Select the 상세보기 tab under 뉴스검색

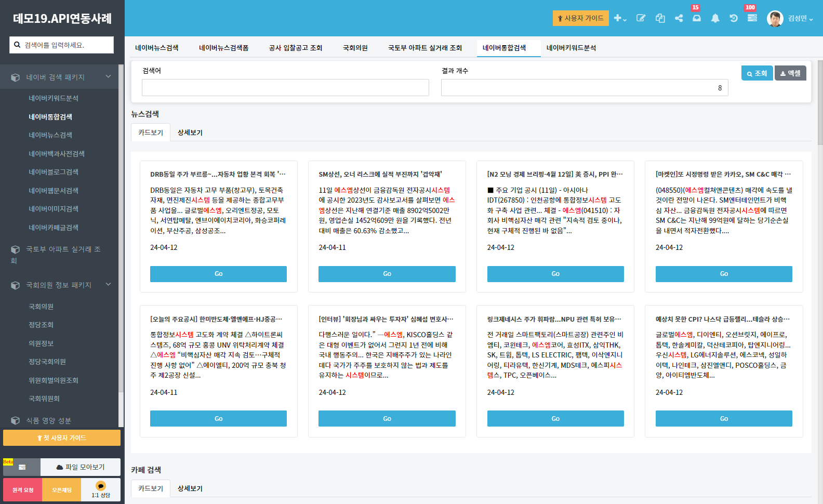pos(190,132)
